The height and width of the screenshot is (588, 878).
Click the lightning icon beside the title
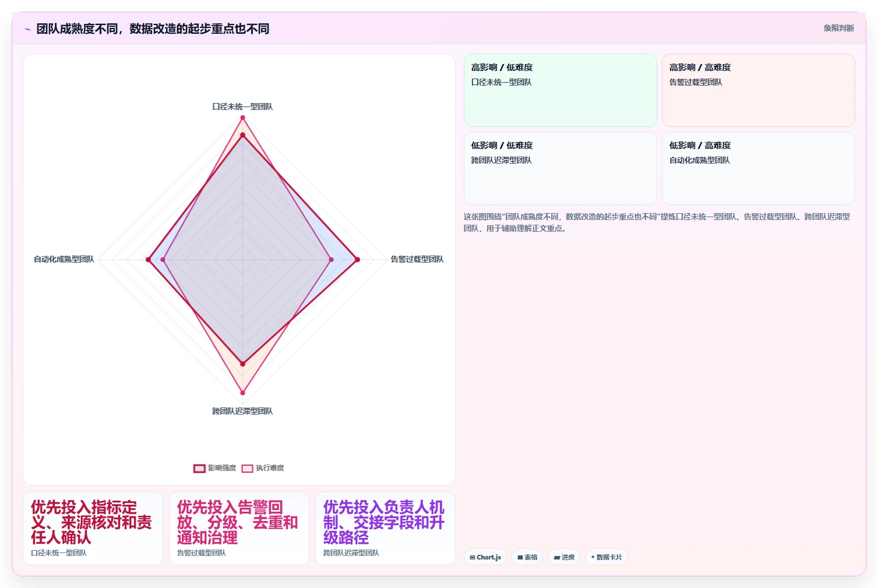(27, 29)
